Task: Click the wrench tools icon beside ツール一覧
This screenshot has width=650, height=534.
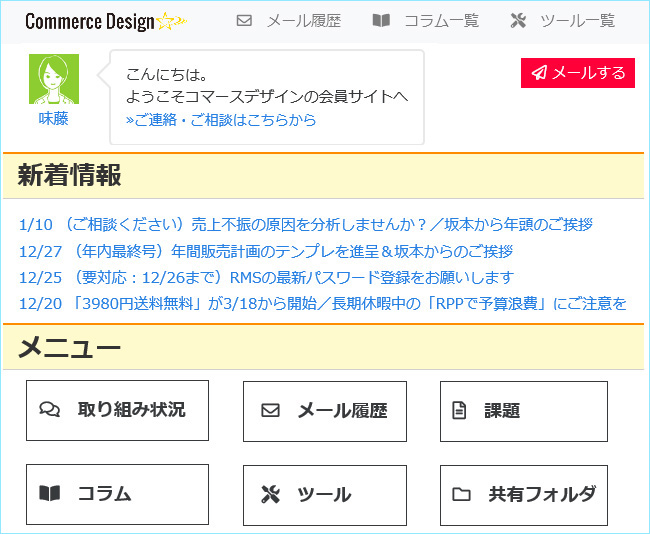Action: 518,20
